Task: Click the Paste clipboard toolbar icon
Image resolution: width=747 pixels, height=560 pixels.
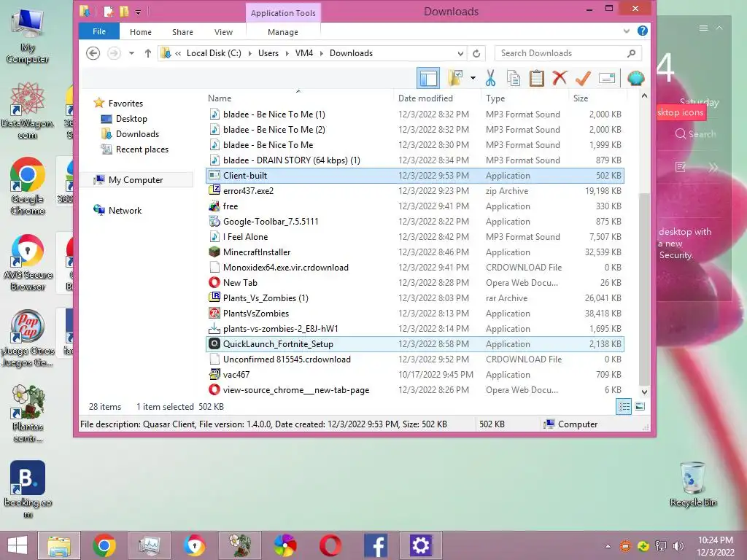Action: 536,78
